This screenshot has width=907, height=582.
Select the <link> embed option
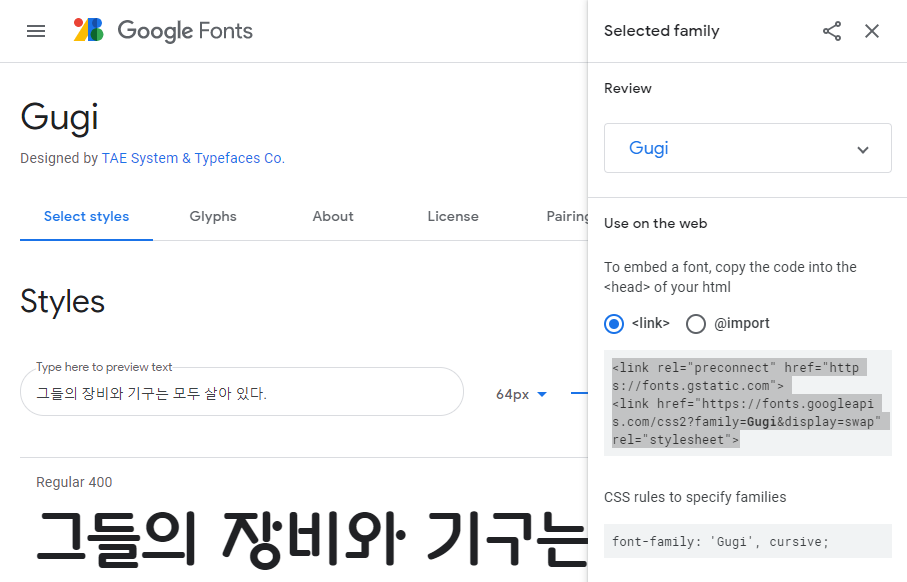(x=614, y=323)
